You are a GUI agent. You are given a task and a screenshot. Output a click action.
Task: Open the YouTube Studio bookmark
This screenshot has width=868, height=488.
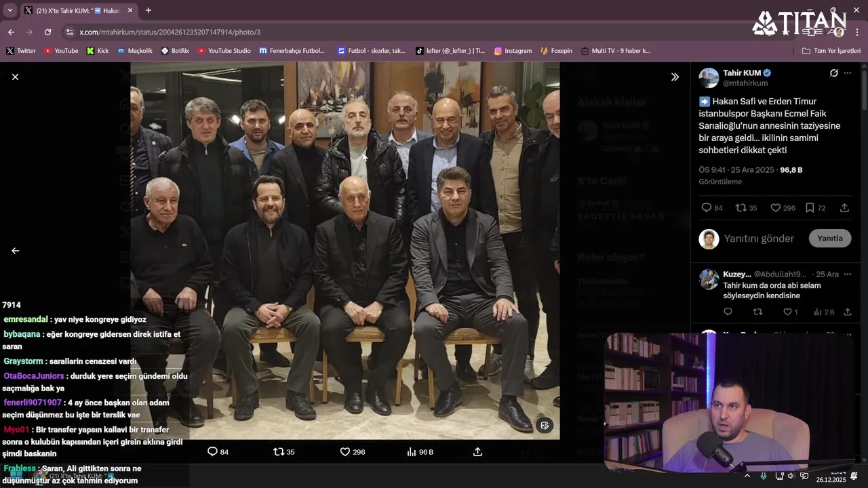(224, 51)
